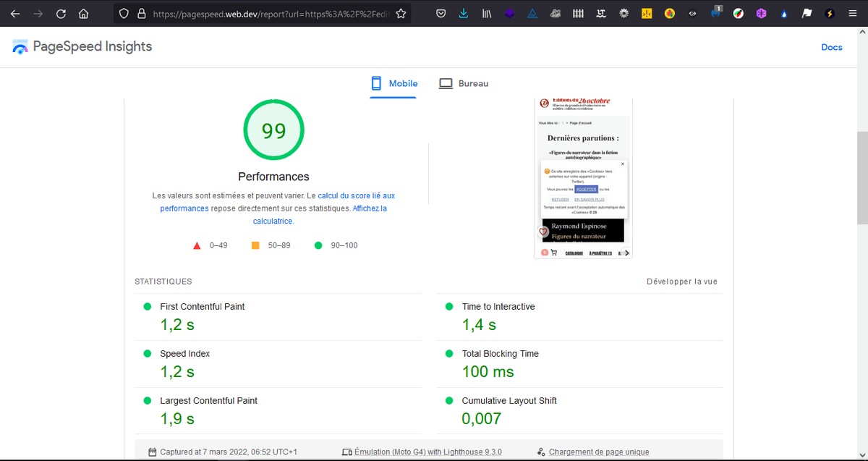Viewport: 868px width, 461px height.
Task: Open the shield tracking protection panel
Action: pyautogui.click(x=124, y=13)
